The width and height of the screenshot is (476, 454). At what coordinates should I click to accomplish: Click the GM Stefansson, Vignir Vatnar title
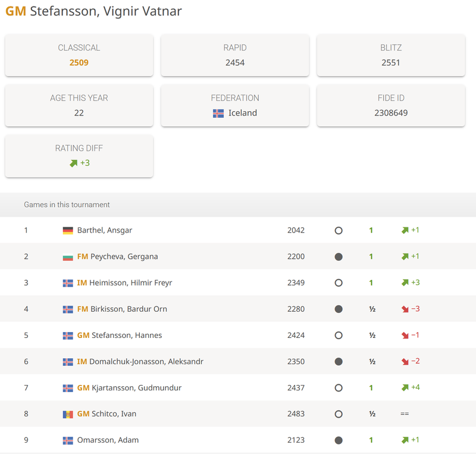94,11
